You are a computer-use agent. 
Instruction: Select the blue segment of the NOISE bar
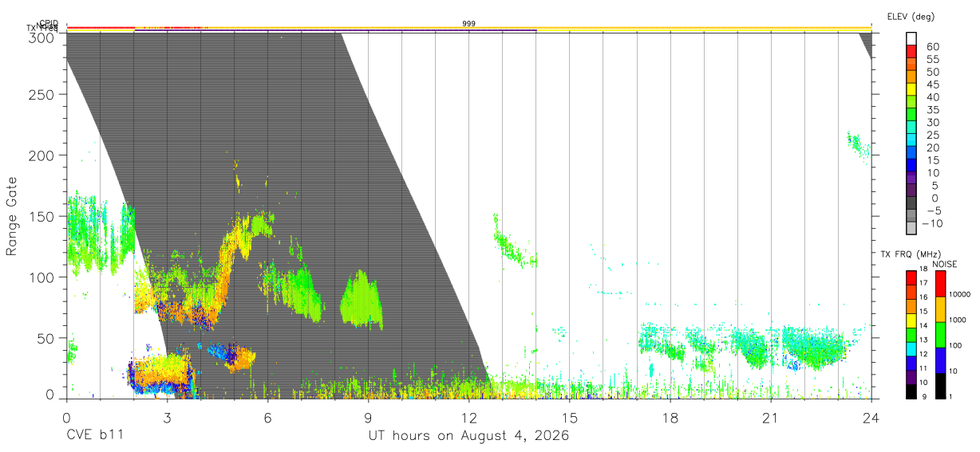941,360
